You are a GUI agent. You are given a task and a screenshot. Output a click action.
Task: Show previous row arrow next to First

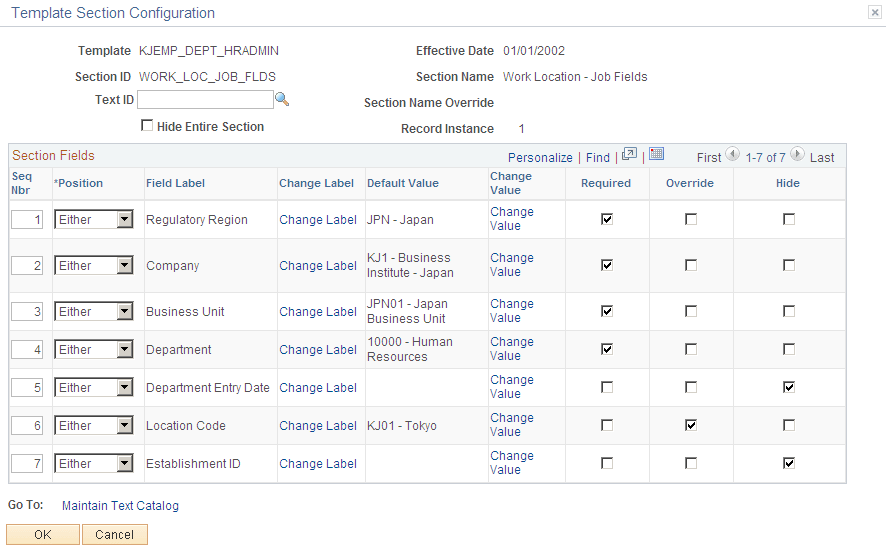[732, 154]
